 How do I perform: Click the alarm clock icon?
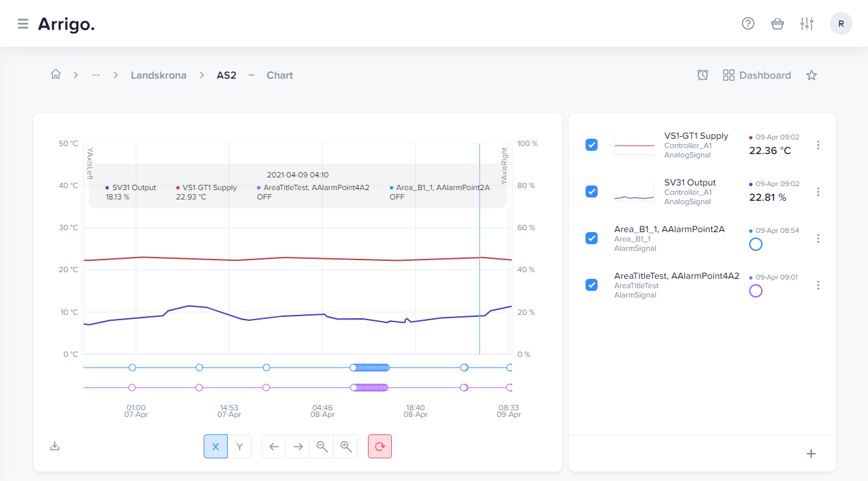click(702, 75)
